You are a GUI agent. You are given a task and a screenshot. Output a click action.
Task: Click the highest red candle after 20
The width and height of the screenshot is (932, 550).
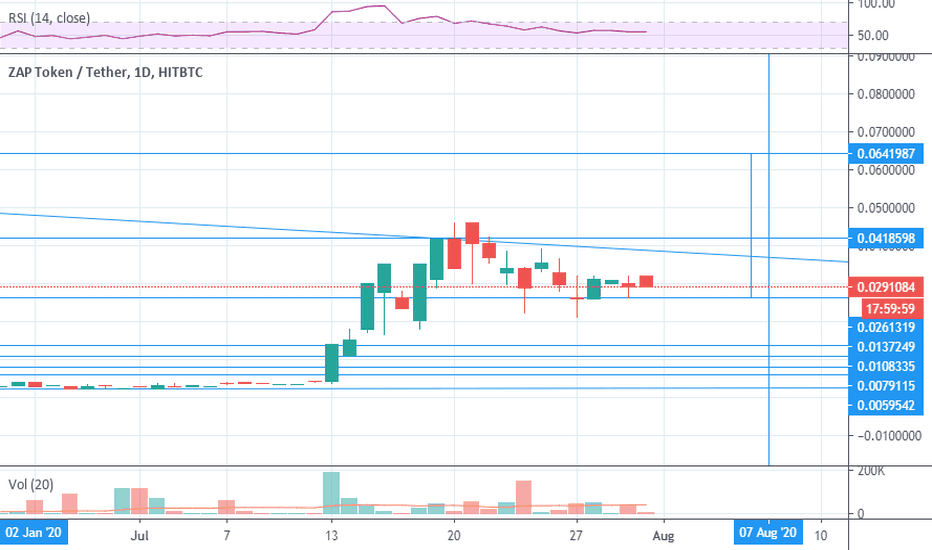[x=472, y=233]
